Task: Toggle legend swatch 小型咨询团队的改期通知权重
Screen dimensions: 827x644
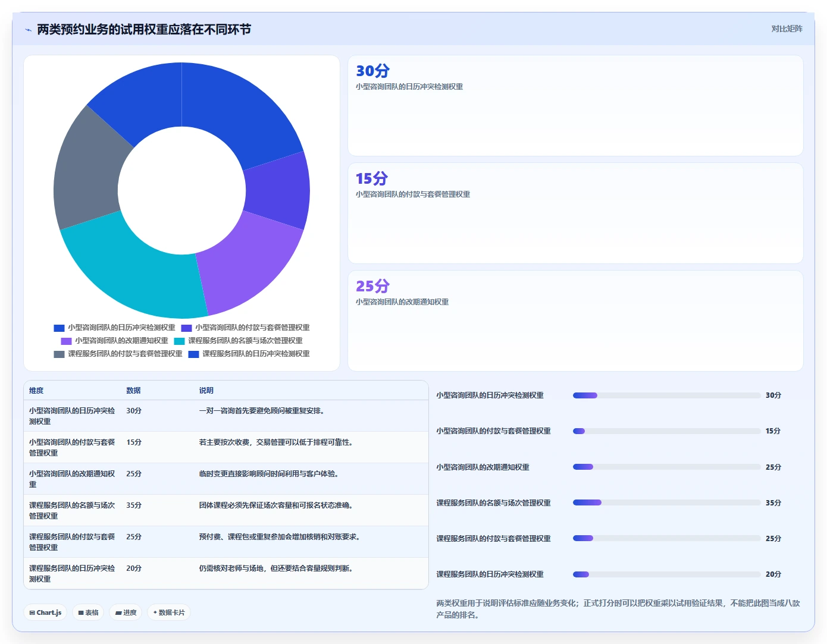Action: click(66, 341)
